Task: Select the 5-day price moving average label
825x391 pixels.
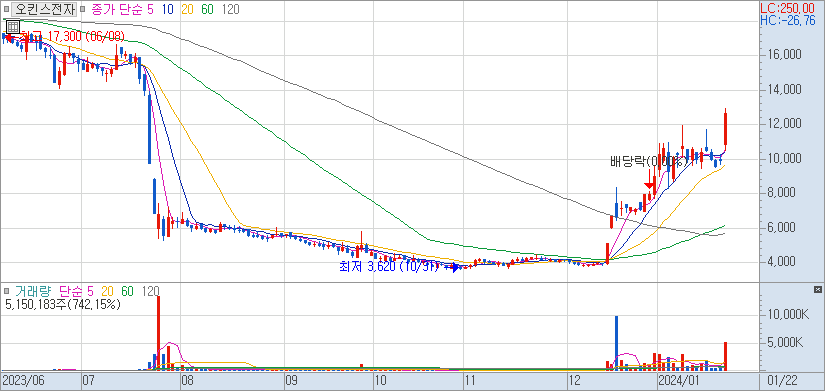Action: (150, 9)
